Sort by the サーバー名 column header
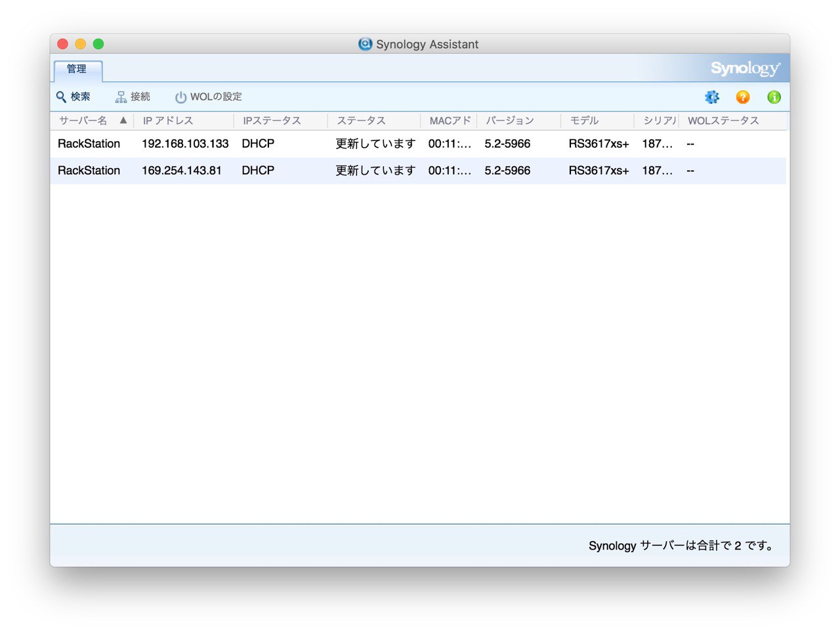This screenshot has height=633, width=840. click(92, 121)
